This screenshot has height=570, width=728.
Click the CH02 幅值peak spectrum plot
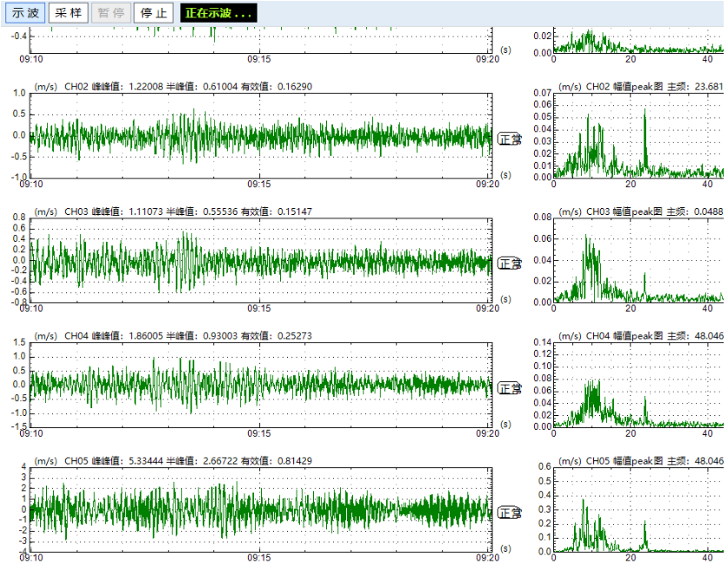point(638,135)
